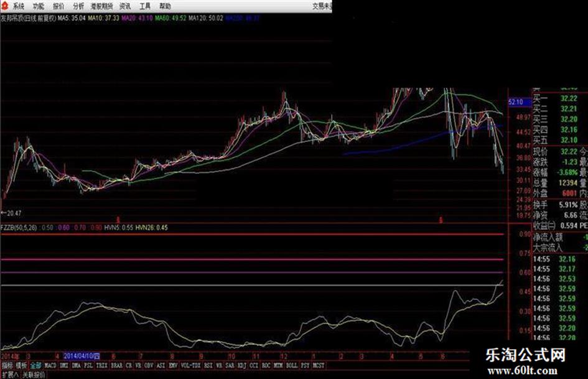Select the ROC indicator tab
588x379 pixels.
(x=266, y=365)
